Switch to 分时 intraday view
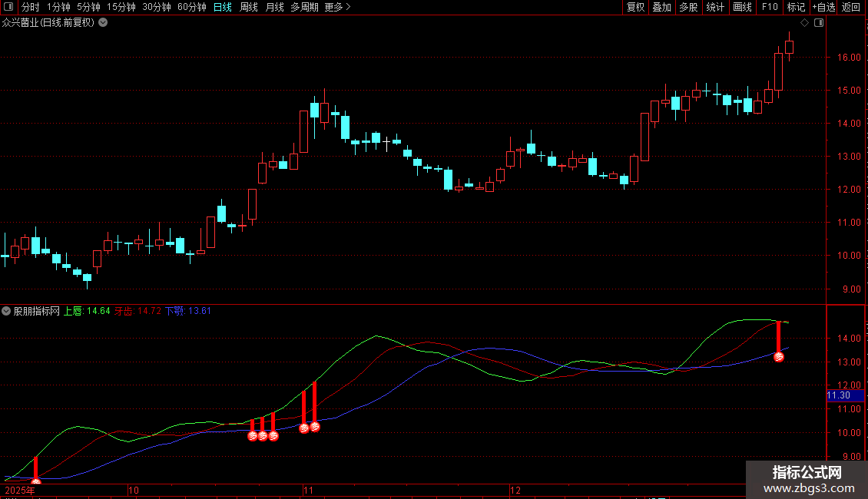 pos(31,7)
